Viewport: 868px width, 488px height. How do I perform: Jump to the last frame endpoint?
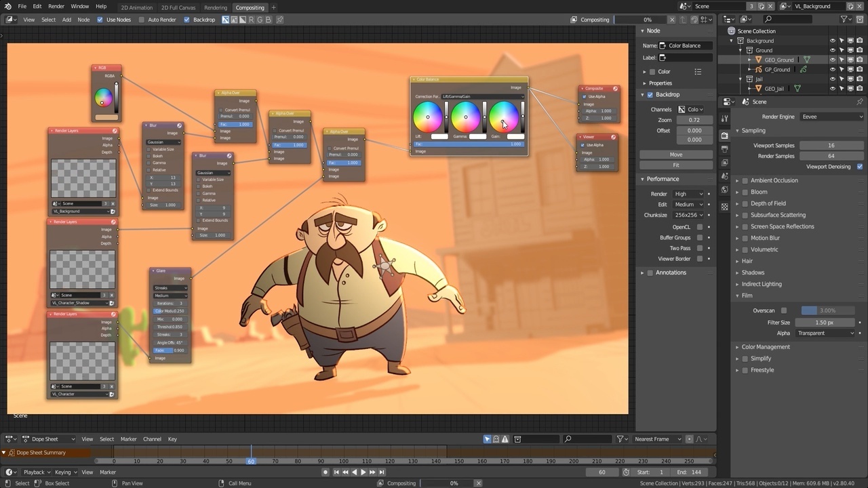382,472
